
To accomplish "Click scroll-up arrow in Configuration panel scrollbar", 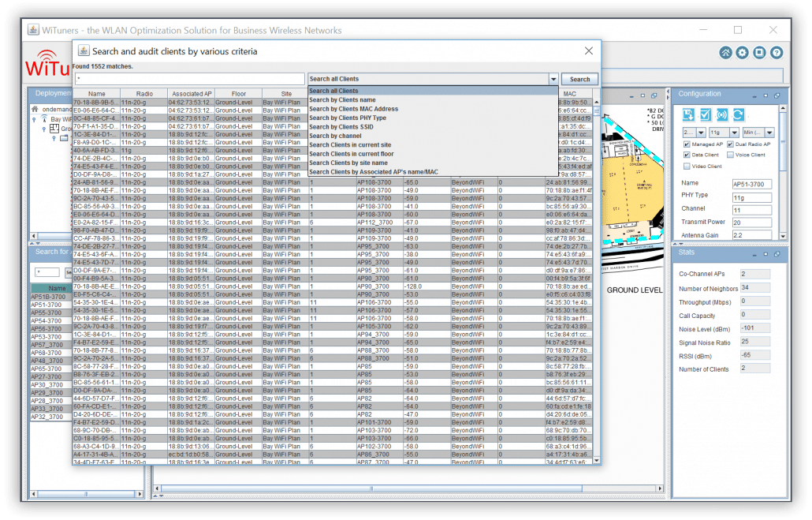I will [x=783, y=108].
